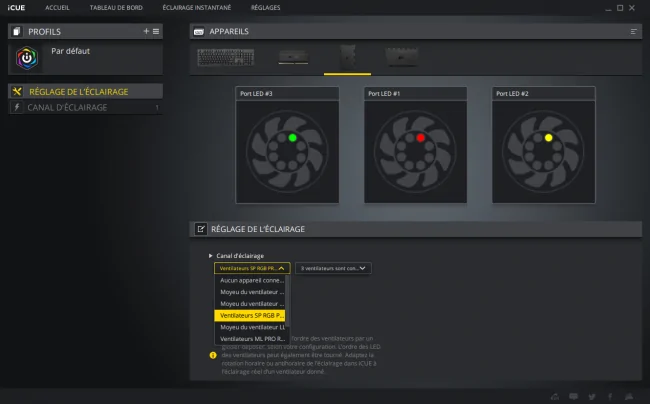
Task: Choose Aucun appareil connecté from the list
Action: 250,281
